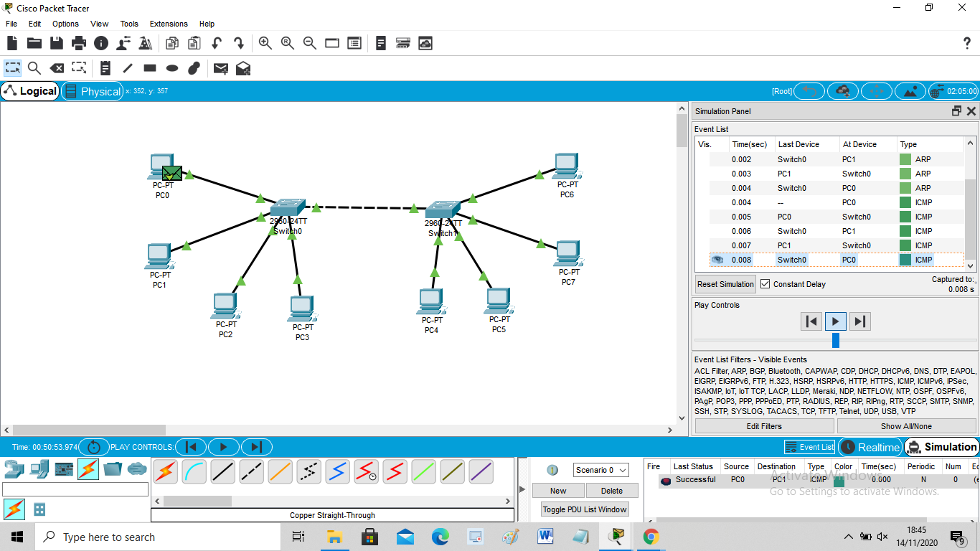Save the project with the floppy icon
This screenshot has width=980, height=551.
(x=57, y=43)
